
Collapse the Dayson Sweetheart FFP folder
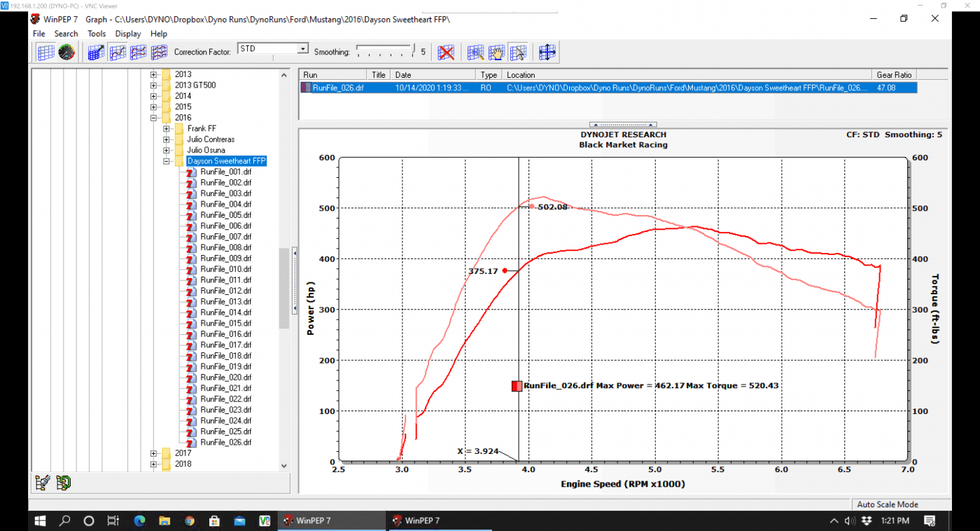(x=166, y=161)
